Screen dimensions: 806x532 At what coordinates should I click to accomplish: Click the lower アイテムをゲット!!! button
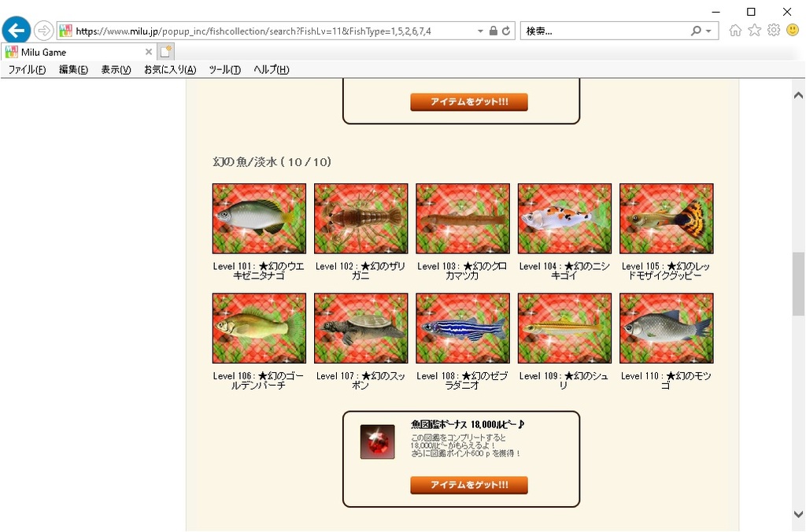pos(469,485)
